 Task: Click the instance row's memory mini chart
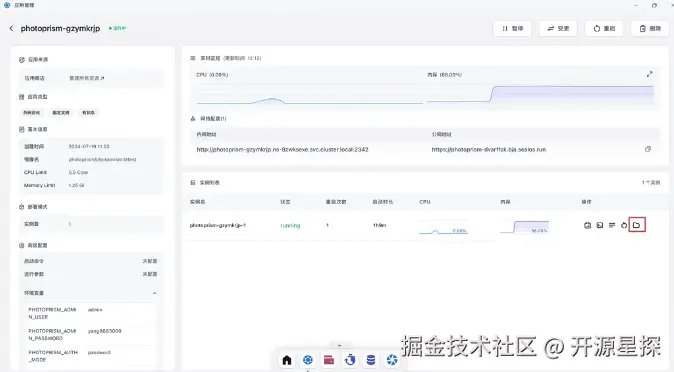(x=524, y=227)
